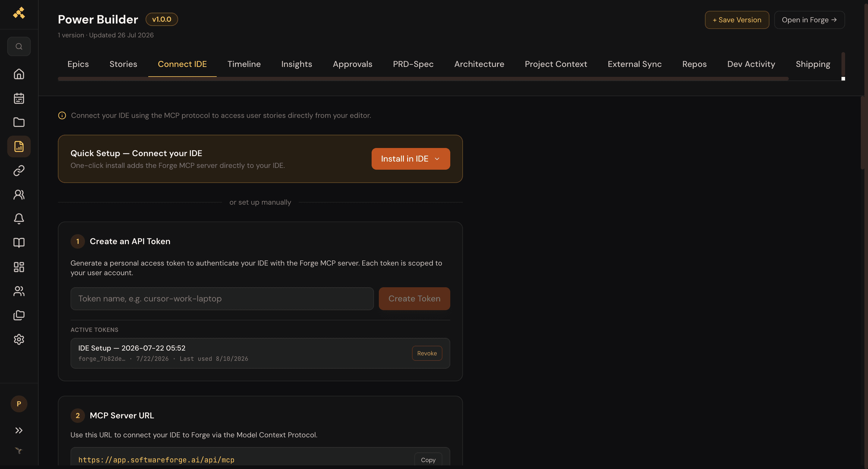
Task: Open the Architecture tab
Action: click(479, 64)
